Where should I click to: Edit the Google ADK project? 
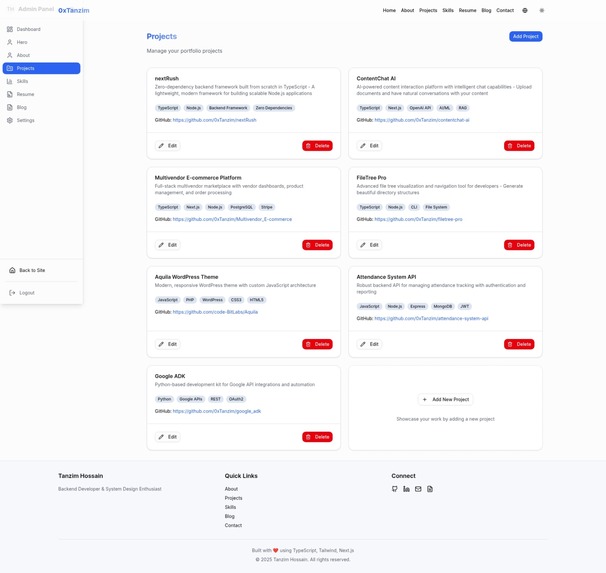(x=168, y=437)
